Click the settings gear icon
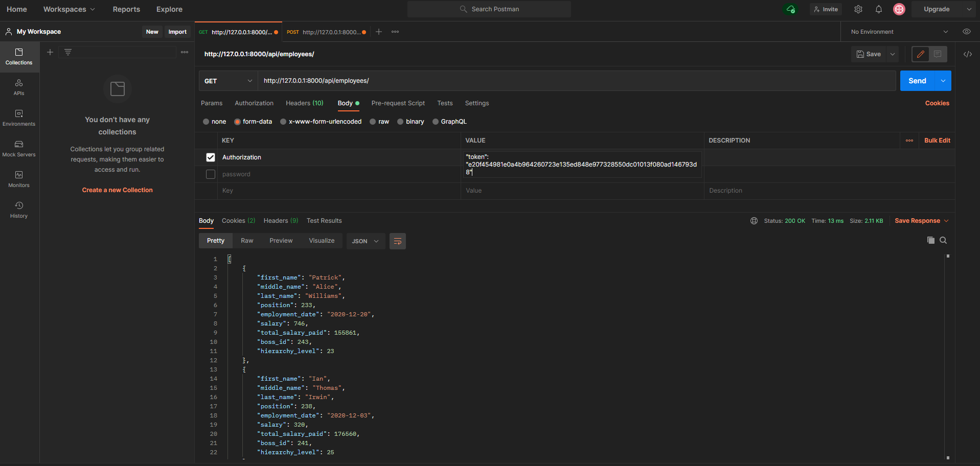Screen dimensions: 980x466 [858, 9]
